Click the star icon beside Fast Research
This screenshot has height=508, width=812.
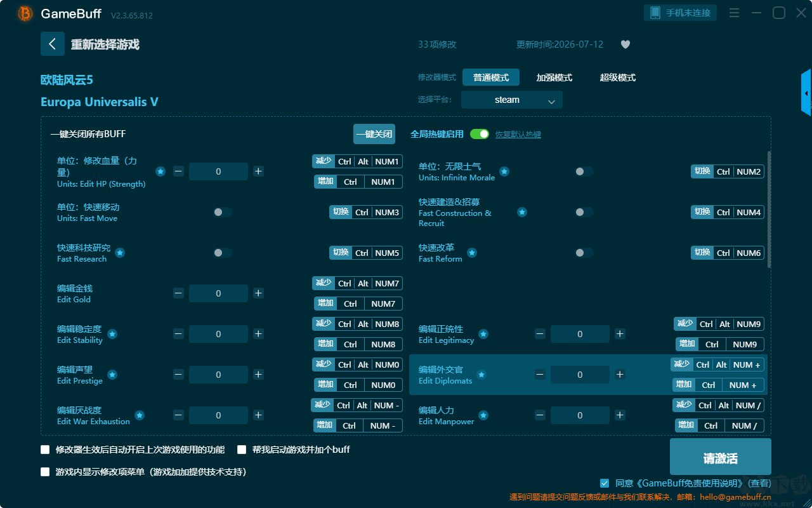pyautogui.click(x=120, y=253)
